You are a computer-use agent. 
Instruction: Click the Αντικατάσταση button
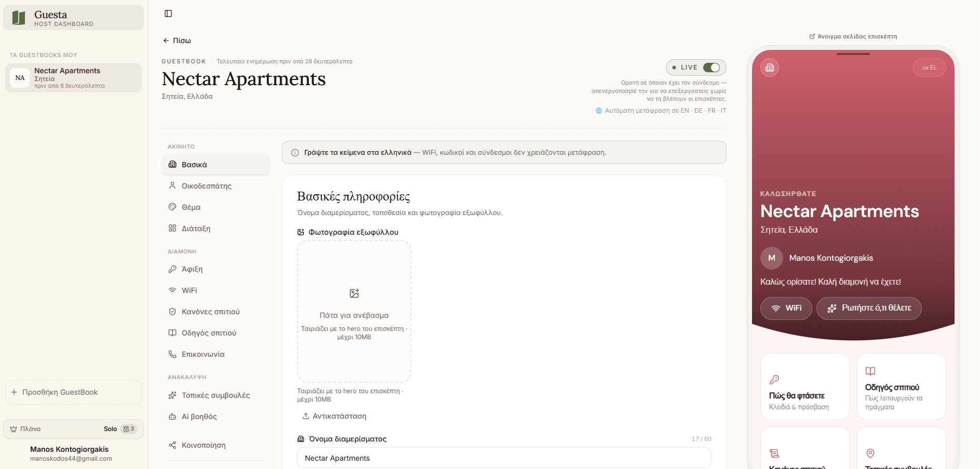(x=334, y=416)
